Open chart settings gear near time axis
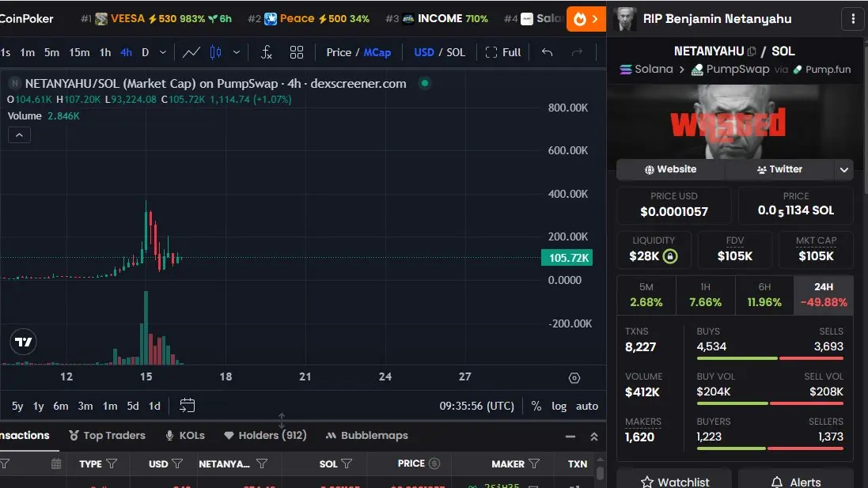 [x=574, y=378]
